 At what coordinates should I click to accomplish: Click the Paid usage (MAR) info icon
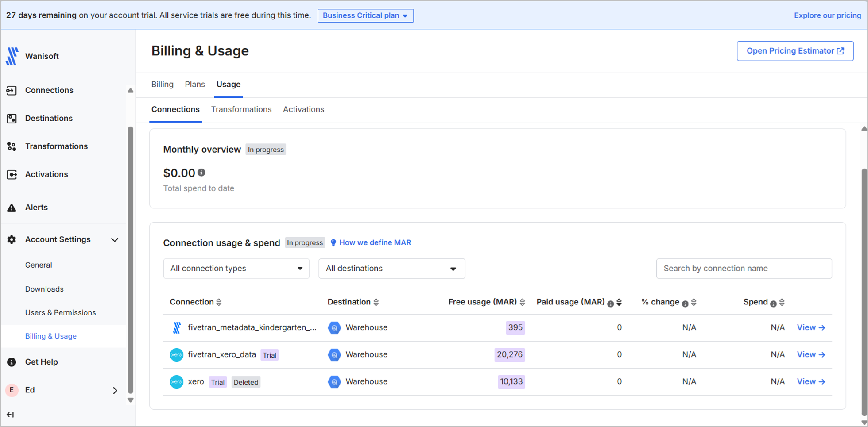point(610,304)
